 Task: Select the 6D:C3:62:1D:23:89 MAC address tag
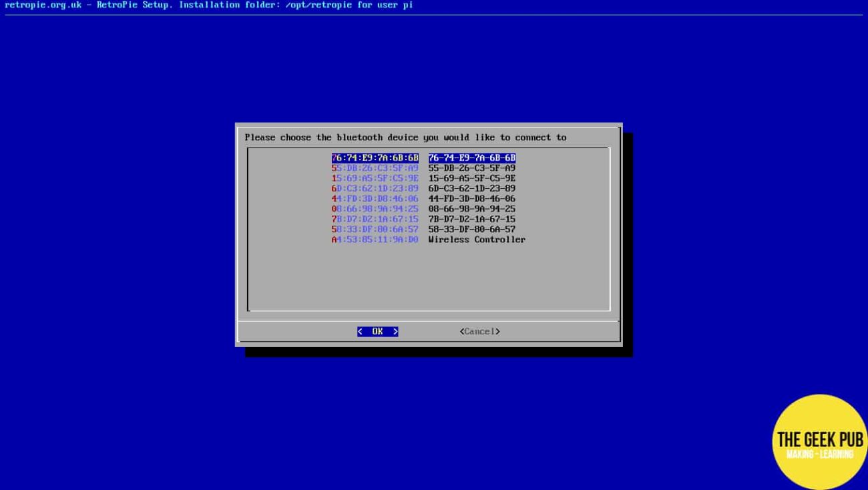coord(375,188)
